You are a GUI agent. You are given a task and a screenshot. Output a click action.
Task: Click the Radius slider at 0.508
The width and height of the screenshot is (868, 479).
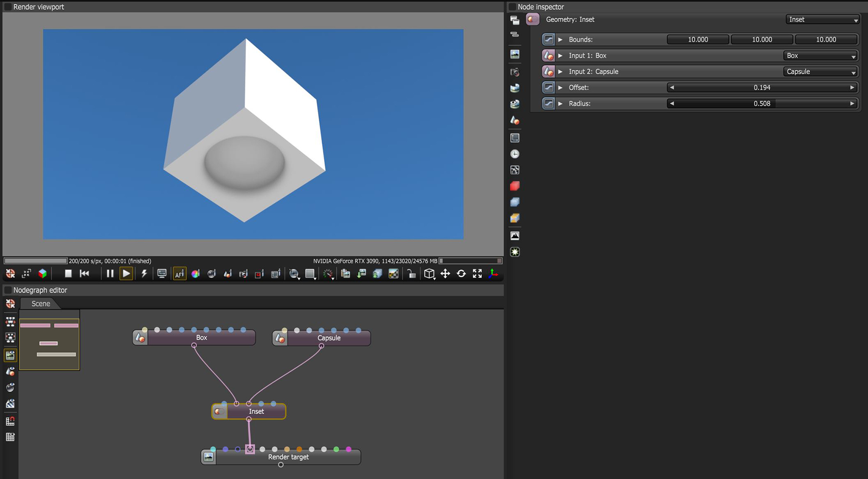pos(762,104)
